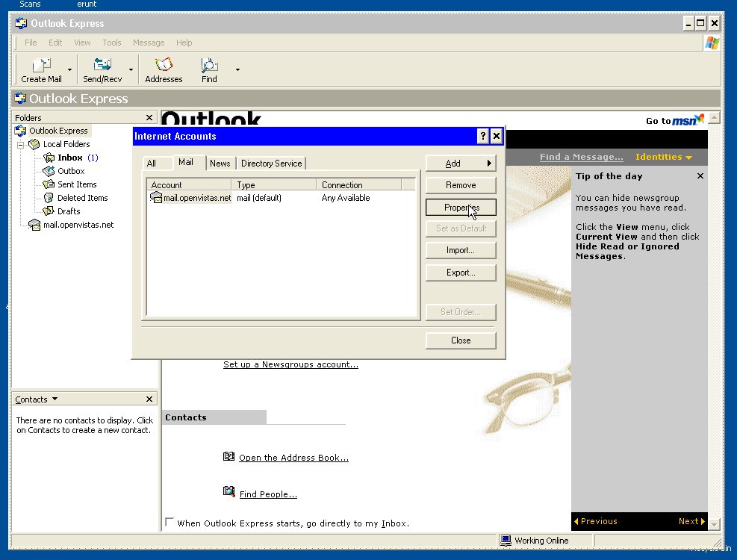Image resolution: width=737 pixels, height=560 pixels.
Task: Click Outlook Express root icon in Folders
Action: coord(20,130)
